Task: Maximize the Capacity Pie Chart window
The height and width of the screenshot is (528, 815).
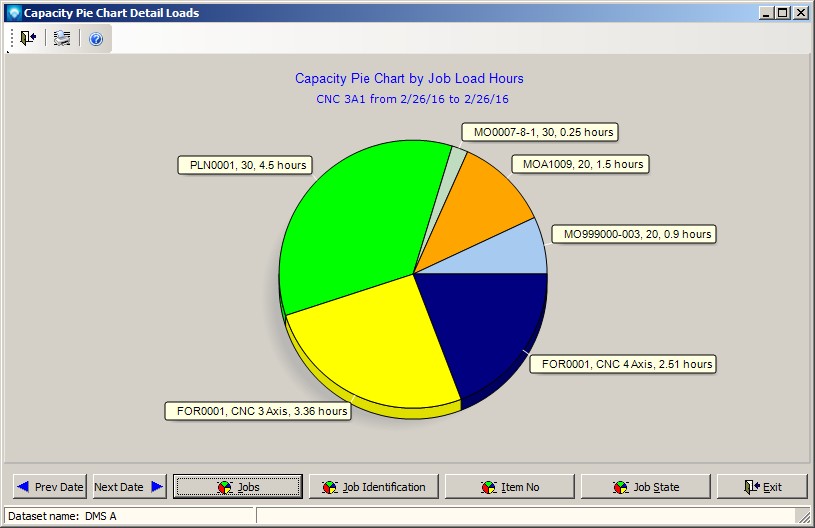Action: click(x=783, y=12)
